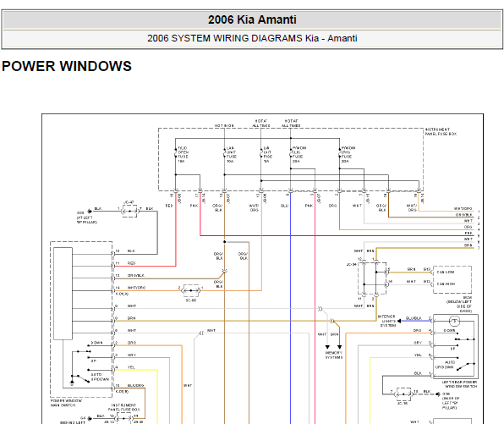Click the BLK/ORG label at main switch pin 16
The height and width of the screenshot is (424, 504).
click(135, 385)
